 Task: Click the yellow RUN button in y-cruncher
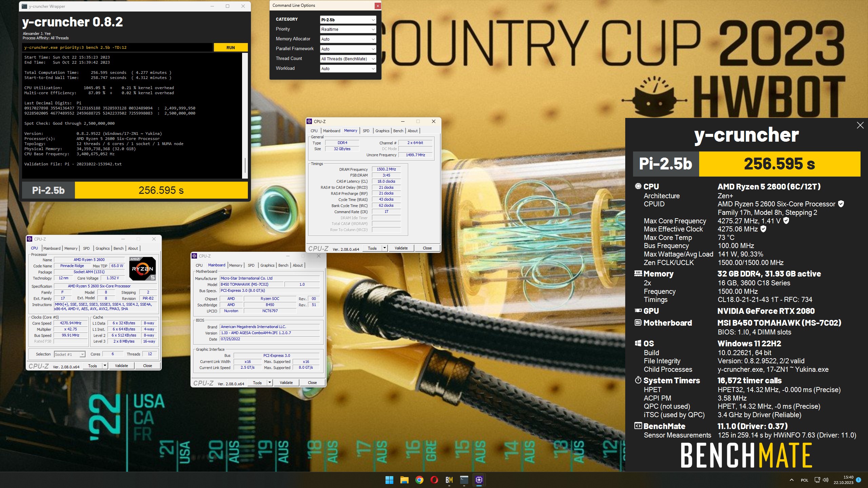[231, 47]
